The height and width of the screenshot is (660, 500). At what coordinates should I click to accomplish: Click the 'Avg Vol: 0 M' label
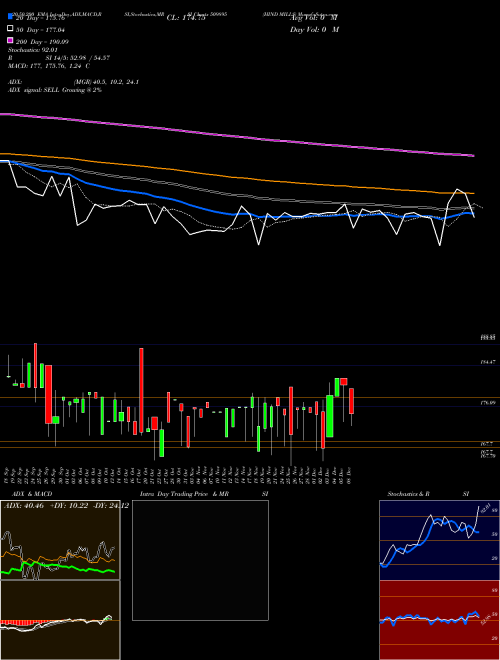(x=314, y=18)
